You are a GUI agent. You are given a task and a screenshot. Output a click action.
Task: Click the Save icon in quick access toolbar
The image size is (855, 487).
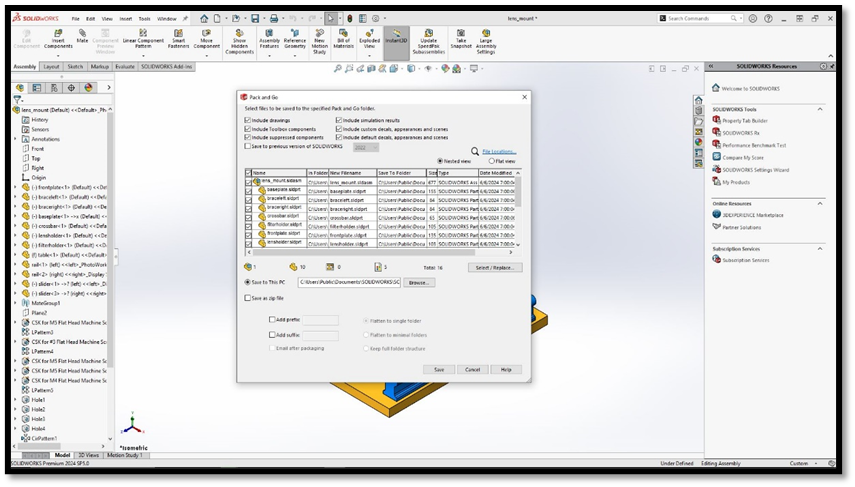tap(255, 19)
